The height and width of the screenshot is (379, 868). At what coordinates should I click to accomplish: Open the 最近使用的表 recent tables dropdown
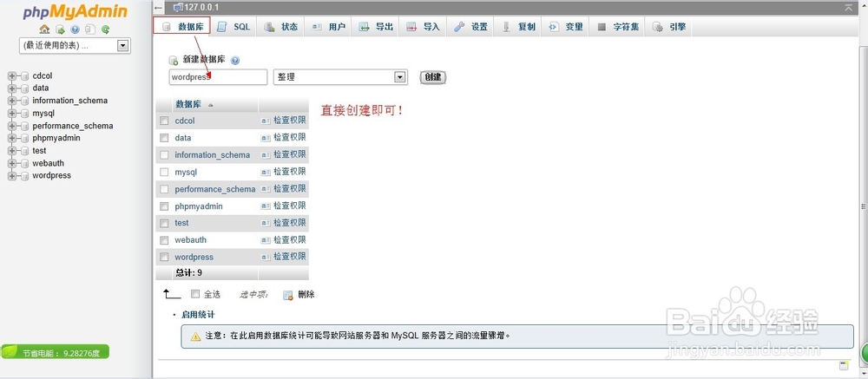(75, 45)
